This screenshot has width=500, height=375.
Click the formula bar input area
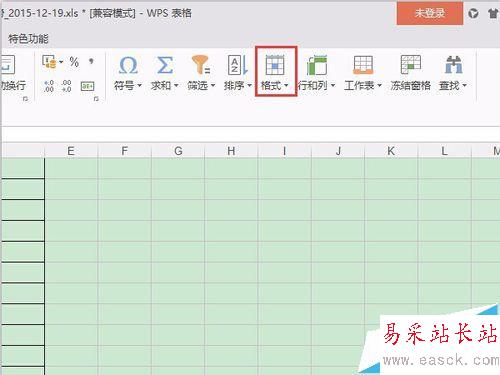pyautogui.click(x=251, y=134)
